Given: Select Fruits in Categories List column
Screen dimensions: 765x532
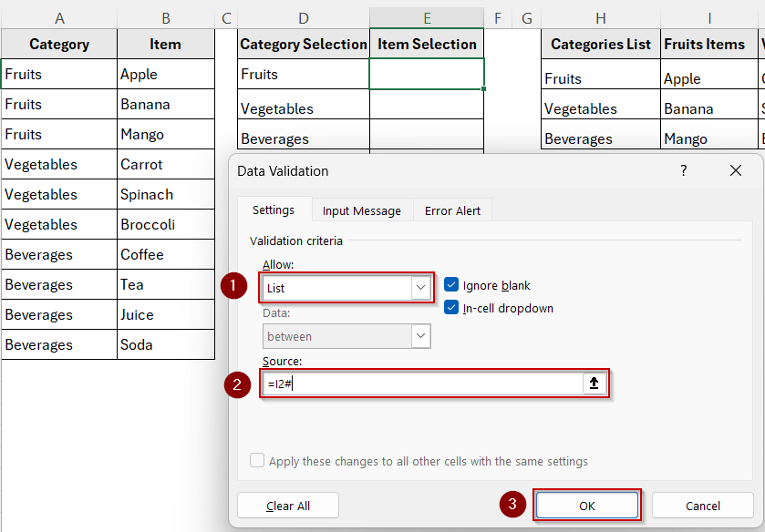Looking at the screenshot, I should pyautogui.click(x=601, y=74).
